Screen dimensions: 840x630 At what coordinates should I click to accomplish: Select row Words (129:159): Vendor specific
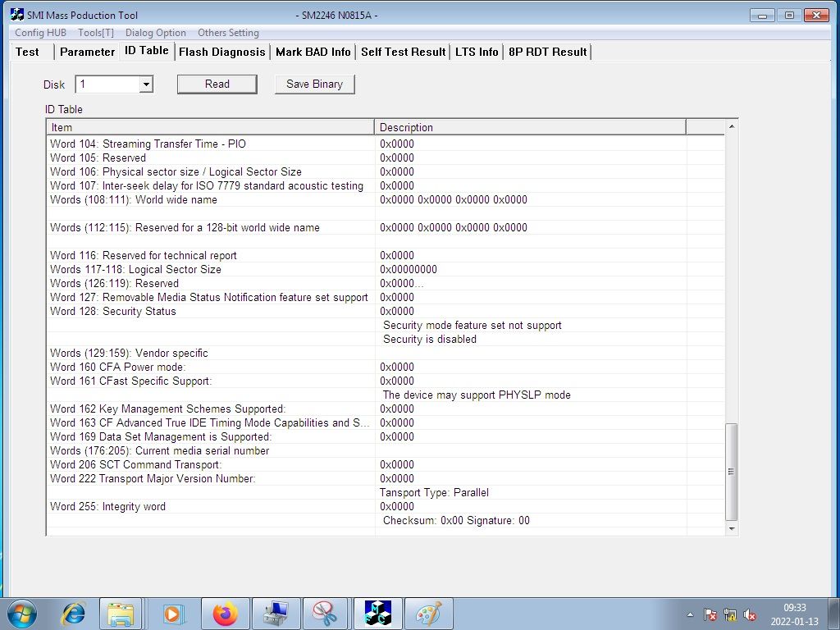(386, 353)
